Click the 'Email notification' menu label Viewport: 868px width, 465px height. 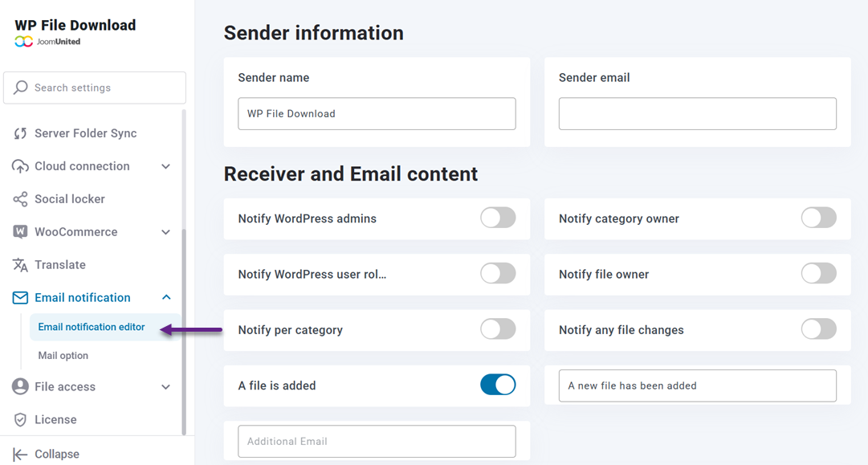click(83, 298)
